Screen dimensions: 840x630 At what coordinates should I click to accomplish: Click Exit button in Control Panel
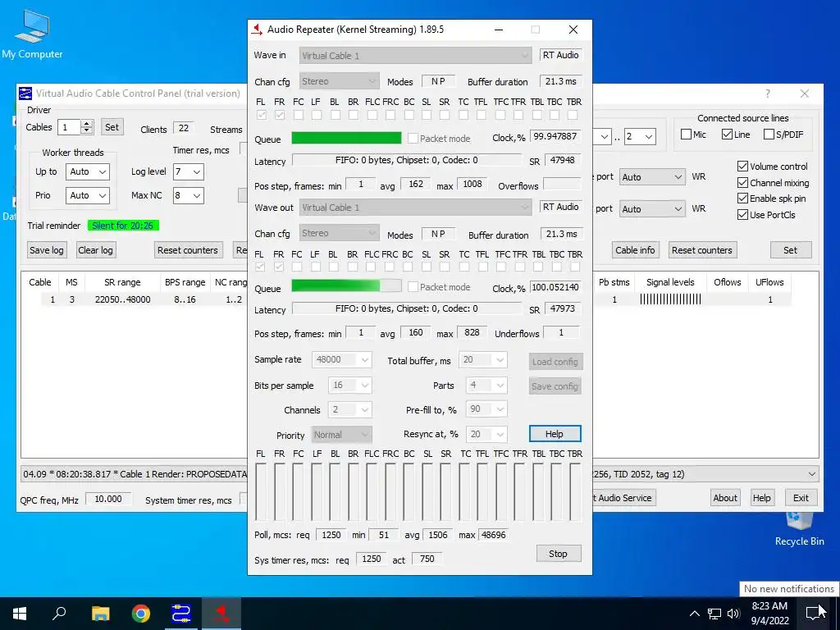point(801,498)
